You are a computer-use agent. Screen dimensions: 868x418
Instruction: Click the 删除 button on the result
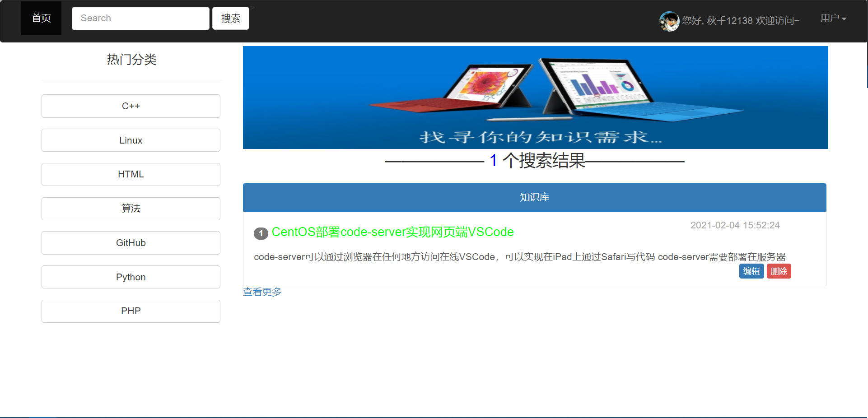point(778,271)
